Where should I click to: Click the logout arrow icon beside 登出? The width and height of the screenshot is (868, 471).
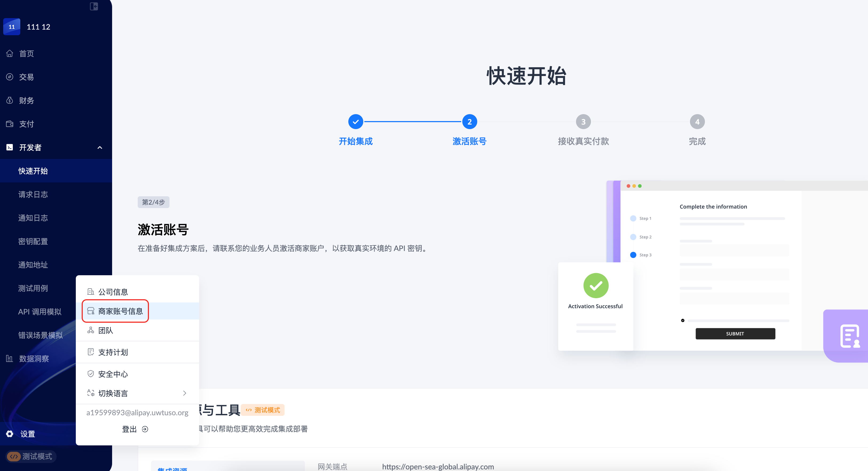tap(145, 429)
